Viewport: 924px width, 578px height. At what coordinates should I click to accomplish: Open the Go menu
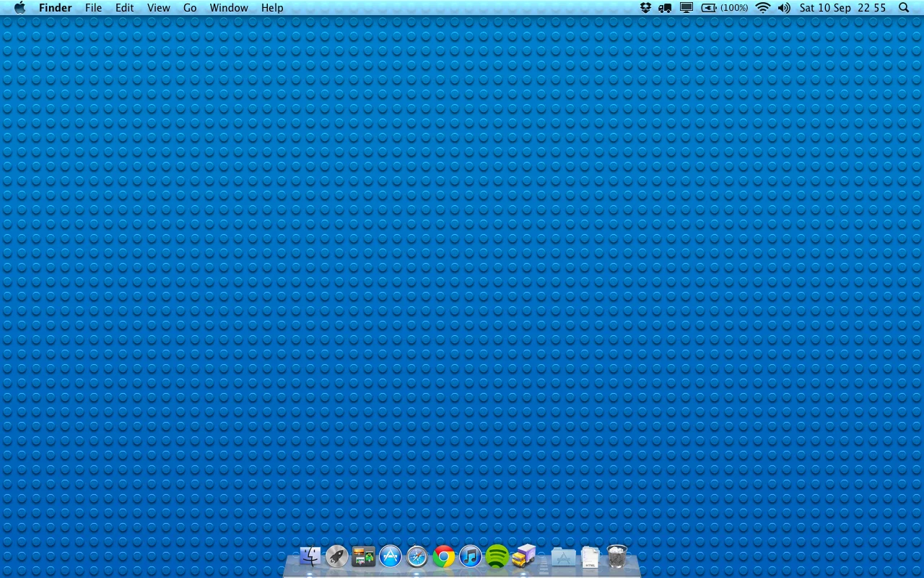tap(190, 8)
